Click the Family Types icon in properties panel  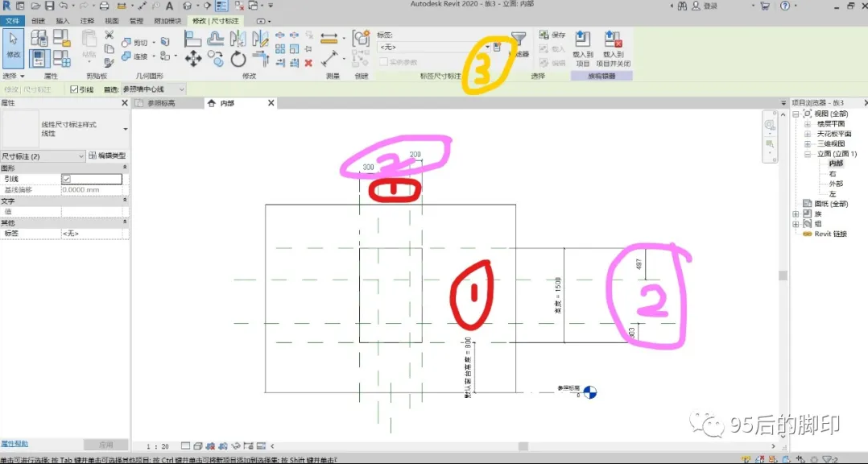click(61, 58)
